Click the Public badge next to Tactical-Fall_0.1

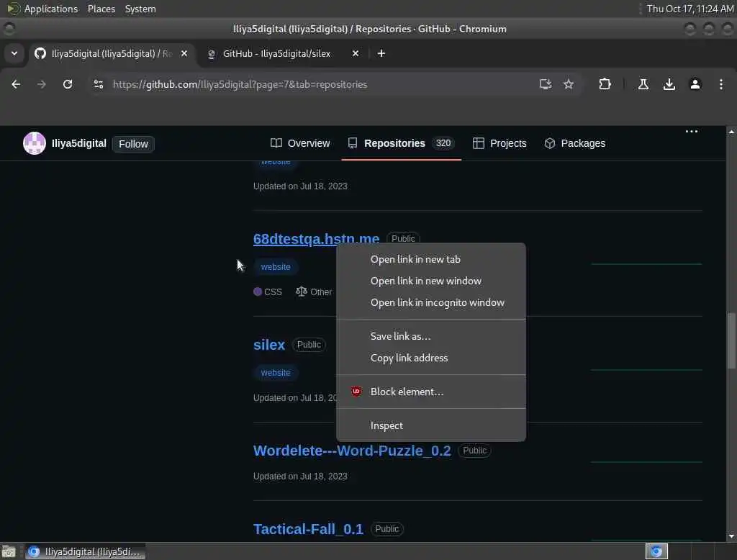point(386,529)
